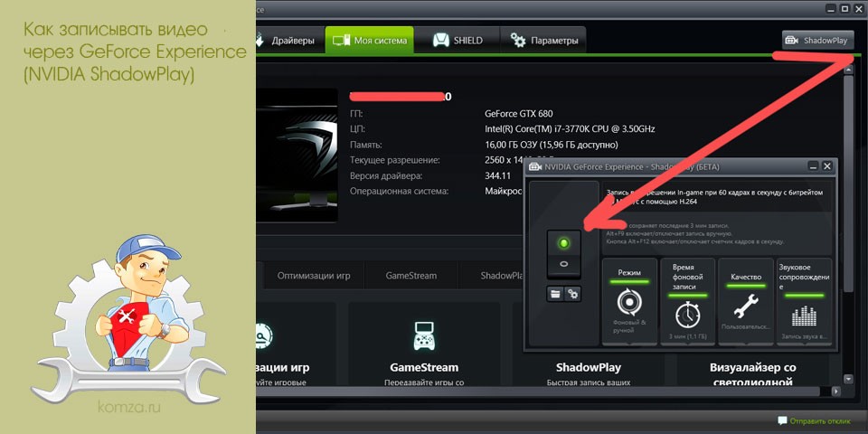Viewport: 868px width, 434px height.
Task: Click the Intel(R) Core(TM) i7-3770K CPU value
Action: [570, 129]
